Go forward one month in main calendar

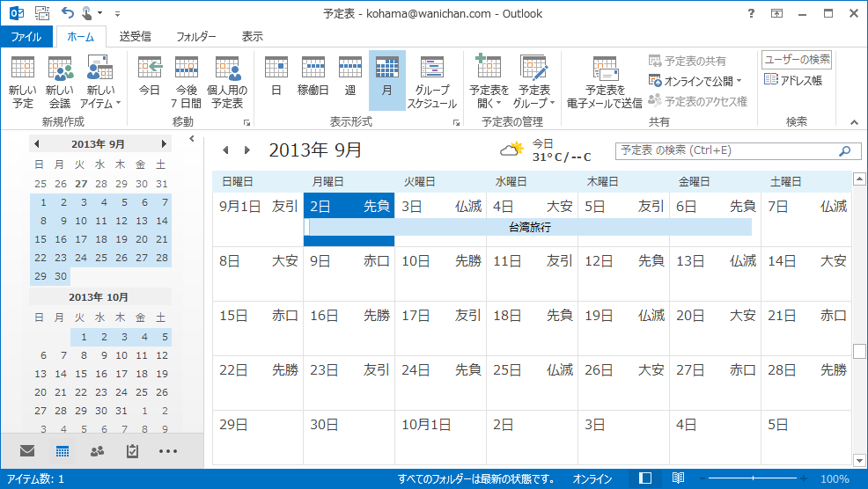pos(246,150)
